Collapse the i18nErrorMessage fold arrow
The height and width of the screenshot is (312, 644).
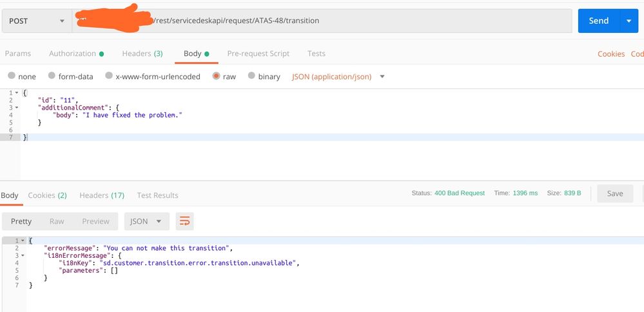point(23,255)
